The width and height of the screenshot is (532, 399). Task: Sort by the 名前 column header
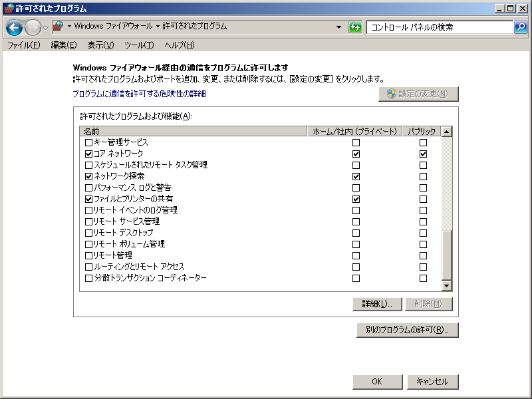194,131
